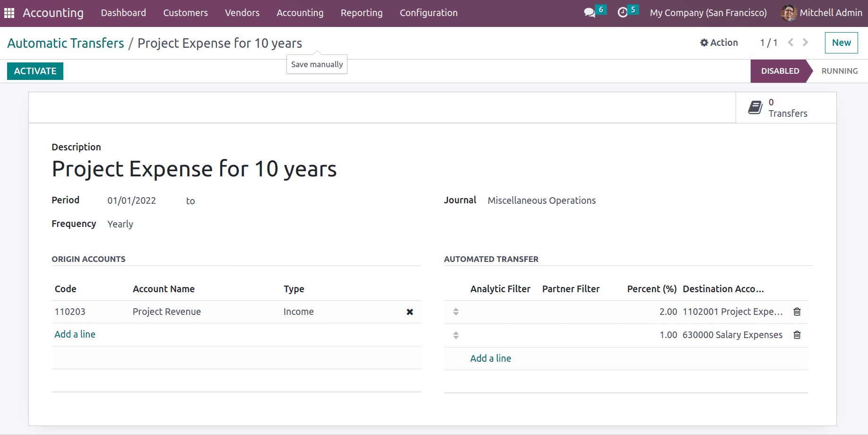Image resolution: width=868 pixels, height=435 pixels.
Task: Click the 630000 Salary Expenses destination account
Action: click(733, 335)
